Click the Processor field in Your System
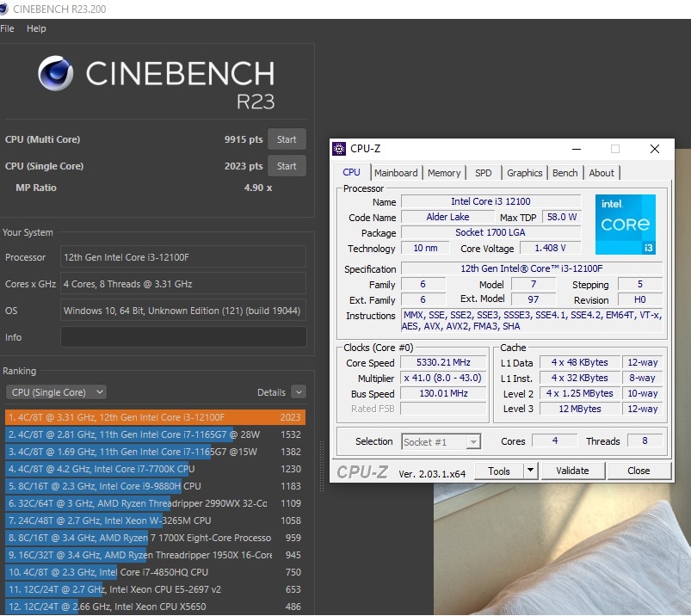691x616 pixels. click(x=183, y=257)
